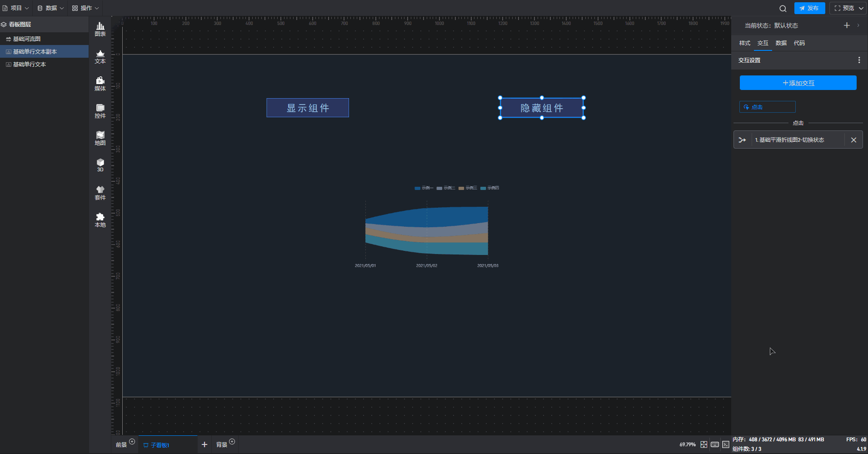The height and width of the screenshot is (454, 868).
Task: Click the river chart on canvas
Action: point(427,231)
